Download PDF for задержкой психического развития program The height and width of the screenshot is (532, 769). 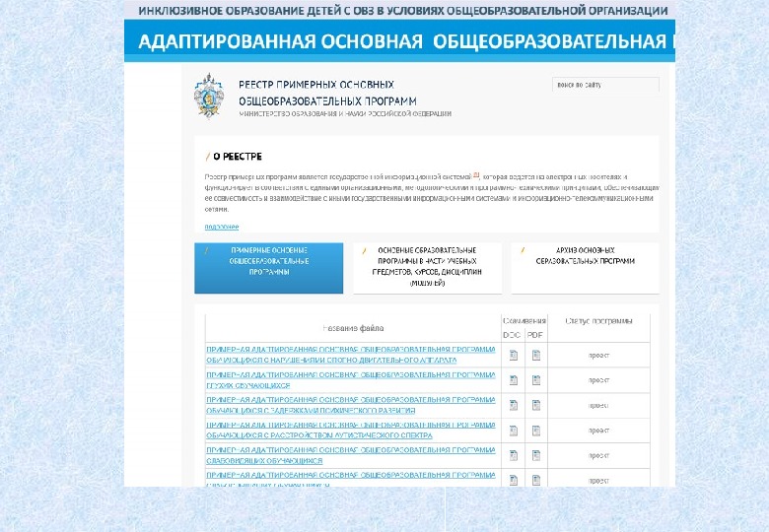coord(536,405)
